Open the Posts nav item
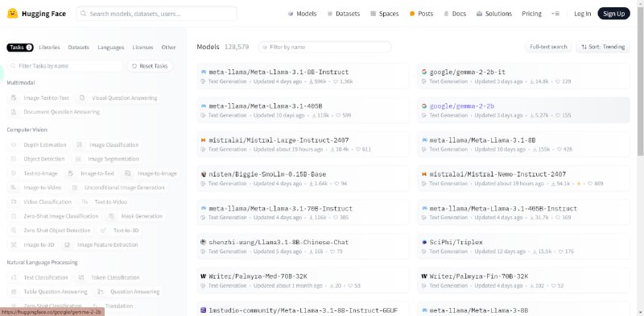 [x=421, y=14]
